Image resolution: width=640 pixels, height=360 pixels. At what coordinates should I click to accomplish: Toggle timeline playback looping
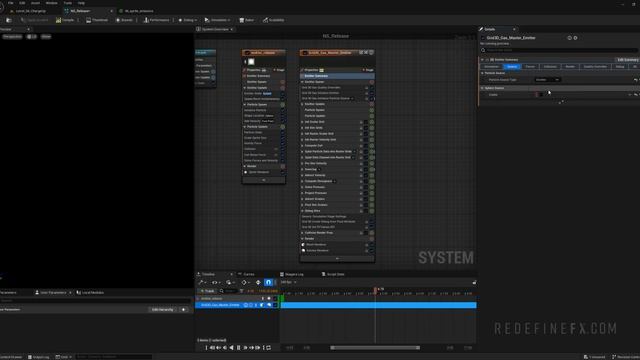coord(269,348)
